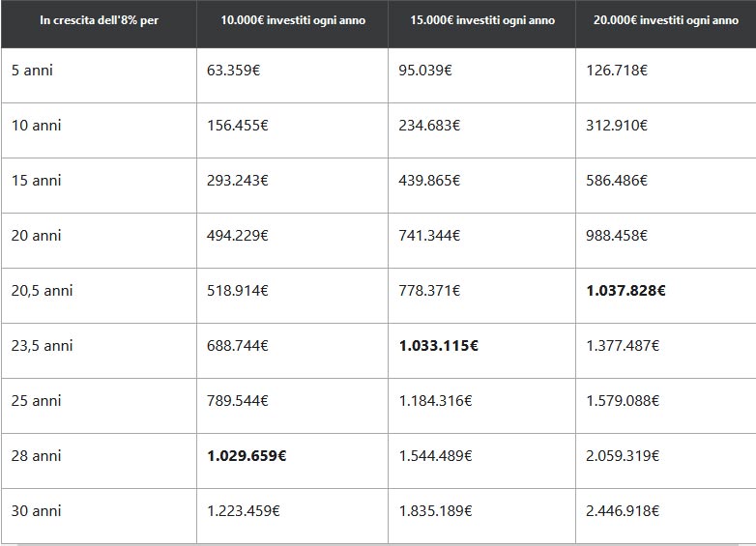This screenshot has width=756, height=546.
Task: Select the "10.000€ investiti ogni anno" header
Action: [293, 21]
